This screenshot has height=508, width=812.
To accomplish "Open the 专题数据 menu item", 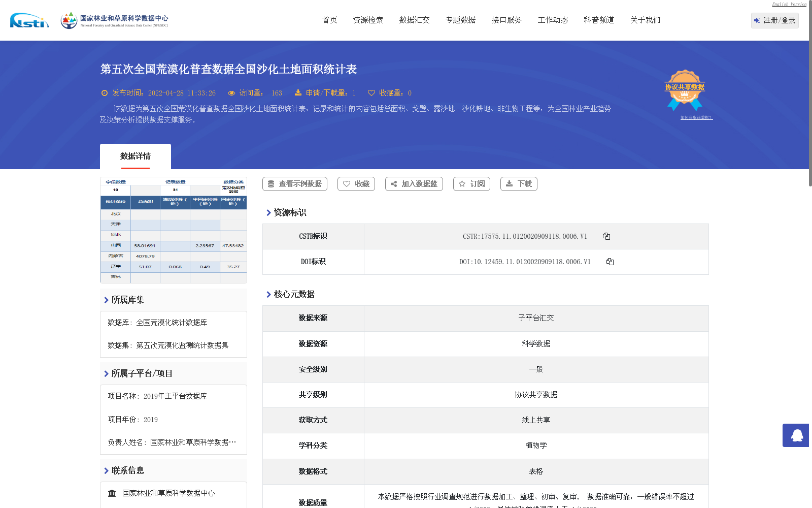I will pyautogui.click(x=460, y=20).
